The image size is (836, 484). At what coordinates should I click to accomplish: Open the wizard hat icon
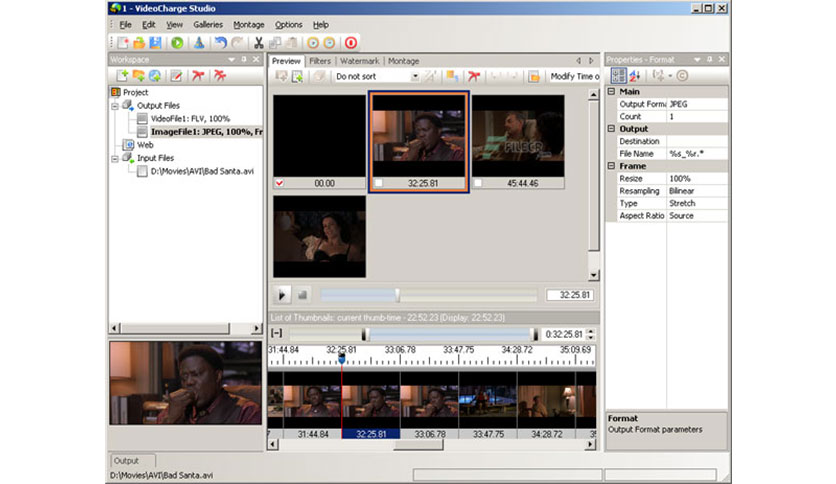(x=199, y=43)
